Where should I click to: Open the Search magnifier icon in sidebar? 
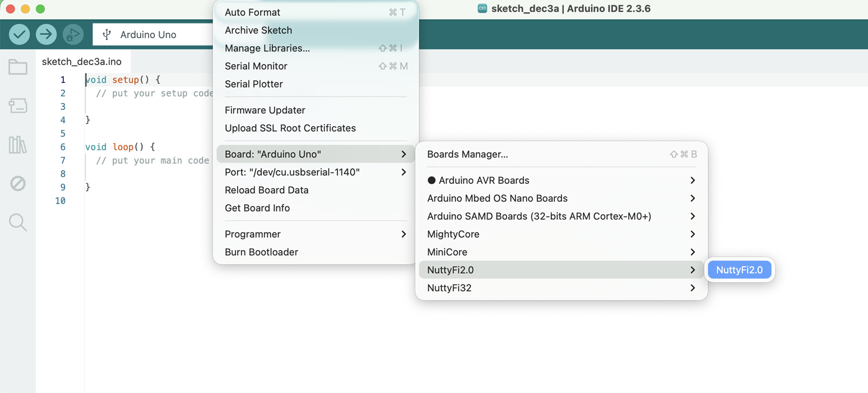[x=18, y=222]
